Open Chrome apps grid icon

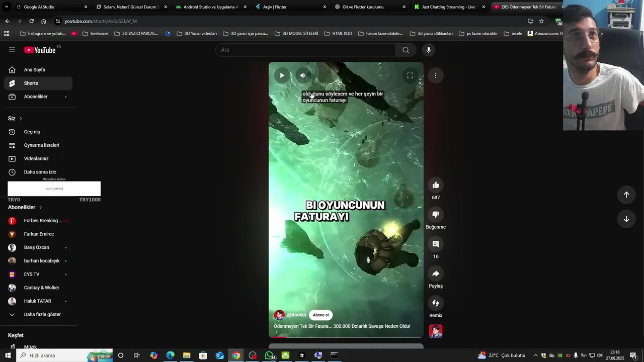(7, 34)
